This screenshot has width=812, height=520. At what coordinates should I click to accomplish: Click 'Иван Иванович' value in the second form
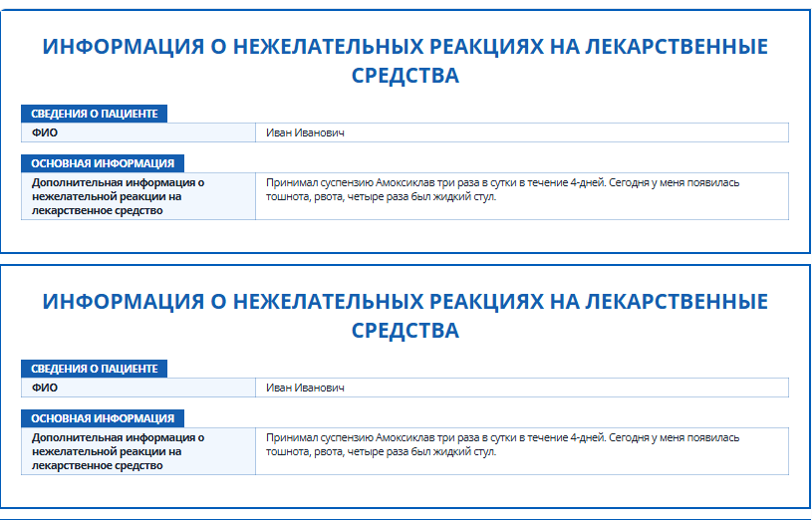click(x=305, y=388)
